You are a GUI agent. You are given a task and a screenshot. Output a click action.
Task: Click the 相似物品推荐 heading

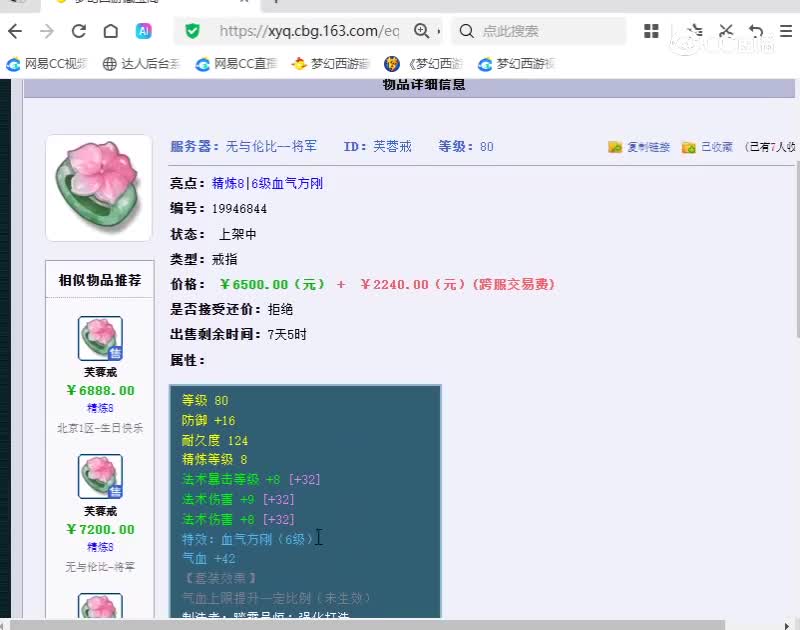tap(100, 280)
